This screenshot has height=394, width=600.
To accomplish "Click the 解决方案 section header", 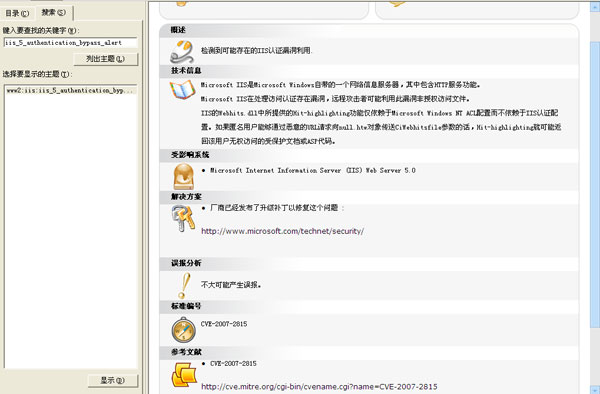I will coord(186,197).
